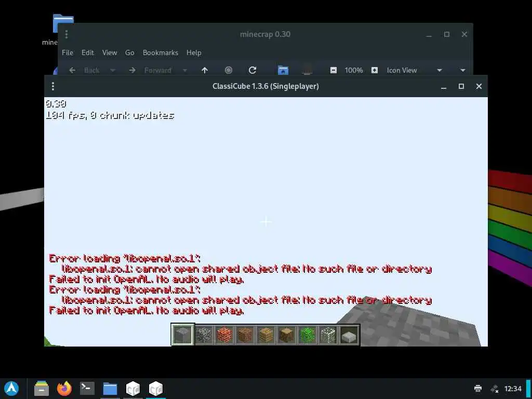Open the printer tray icon

pos(478,389)
